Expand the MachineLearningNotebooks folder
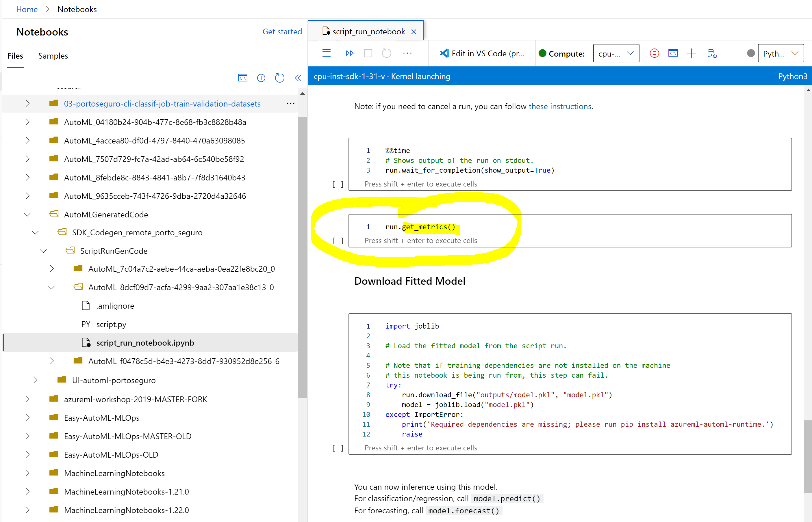812x522 pixels. pyautogui.click(x=27, y=473)
